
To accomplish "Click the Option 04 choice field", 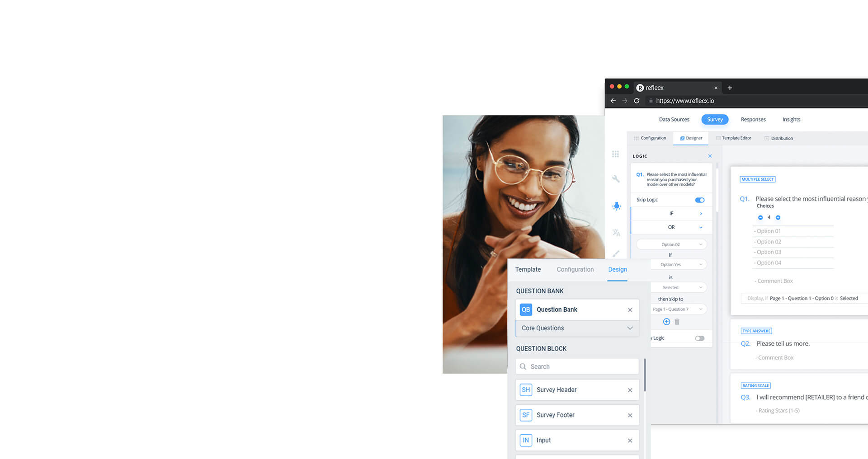I will (x=793, y=262).
